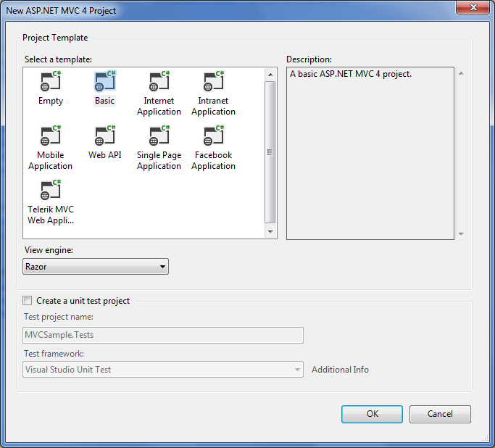The width and height of the screenshot is (495, 448).
Task: Click description box scroll up arrow
Action: click(x=461, y=73)
